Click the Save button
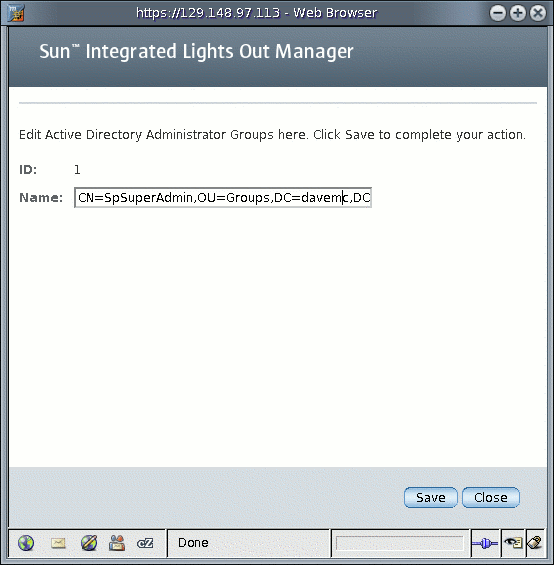Screen dimensions: 554x565 point(430,498)
